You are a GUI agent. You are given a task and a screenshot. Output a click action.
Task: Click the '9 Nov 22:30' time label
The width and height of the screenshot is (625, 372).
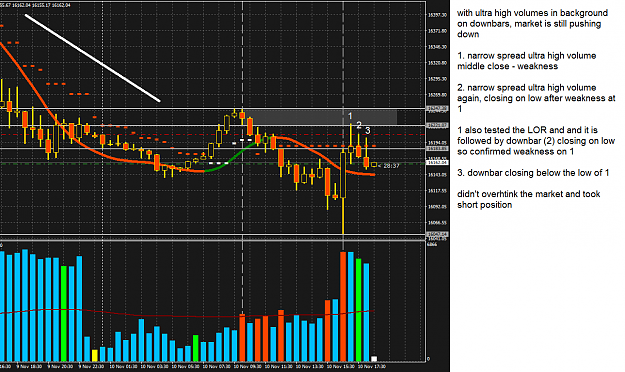(92, 366)
